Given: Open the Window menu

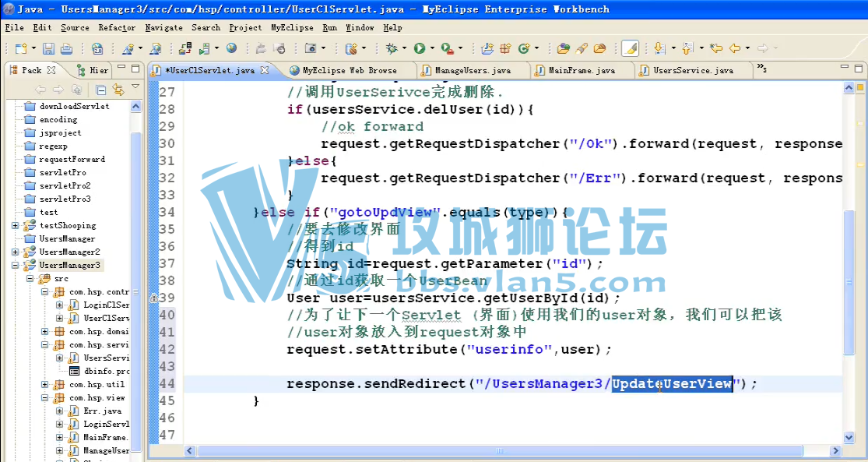Looking at the screenshot, I should pos(360,27).
